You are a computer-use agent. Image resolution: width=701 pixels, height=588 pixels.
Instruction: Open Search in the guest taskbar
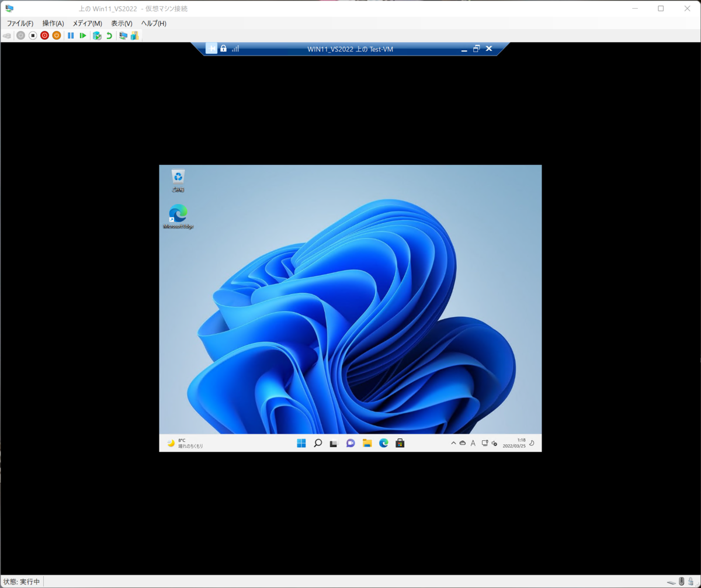coord(318,443)
